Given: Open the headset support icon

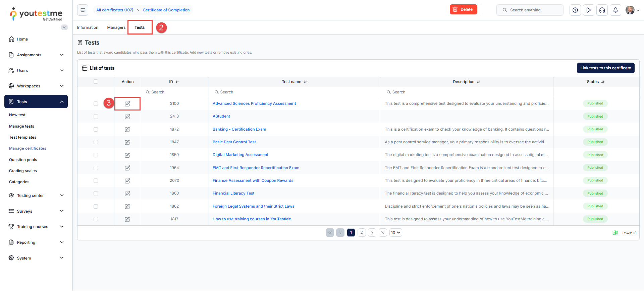Looking at the screenshot, I should click(602, 10).
